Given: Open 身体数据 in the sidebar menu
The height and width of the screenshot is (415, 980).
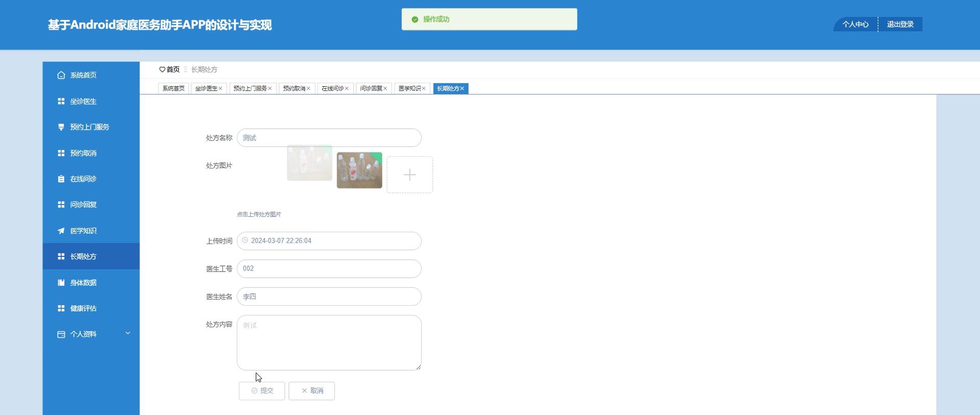Looking at the screenshot, I should coord(91,282).
